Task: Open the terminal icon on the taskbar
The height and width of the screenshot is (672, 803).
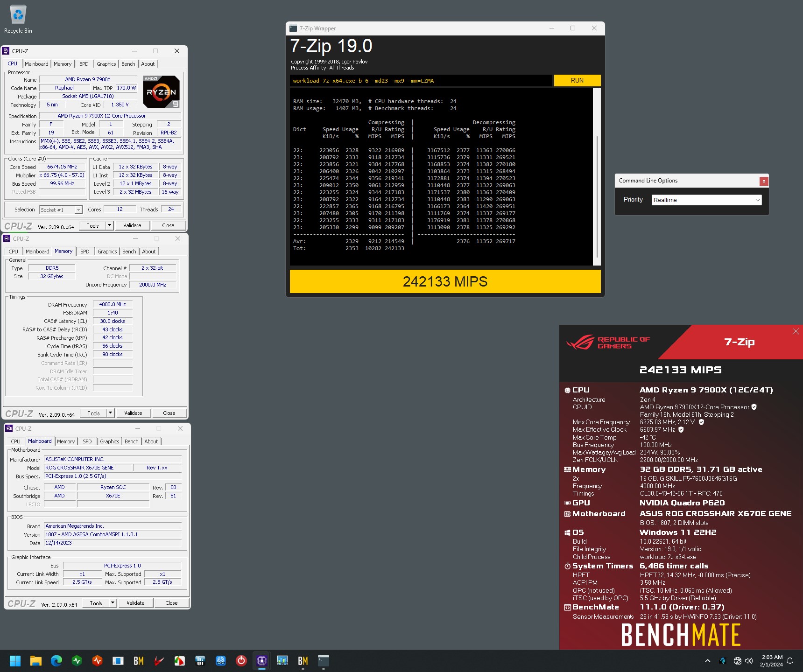Action: pyautogui.click(x=324, y=661)
